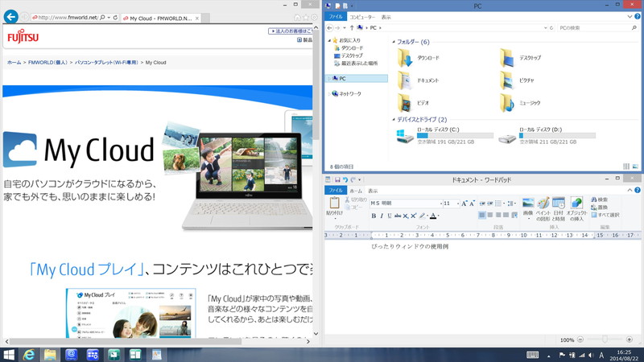Toggle underline formatting in WordPad

[390, 216]
